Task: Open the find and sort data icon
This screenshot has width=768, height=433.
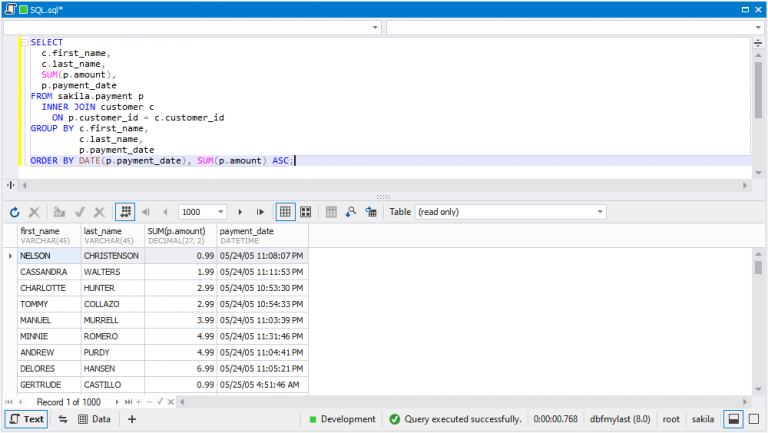Action: 351,212
